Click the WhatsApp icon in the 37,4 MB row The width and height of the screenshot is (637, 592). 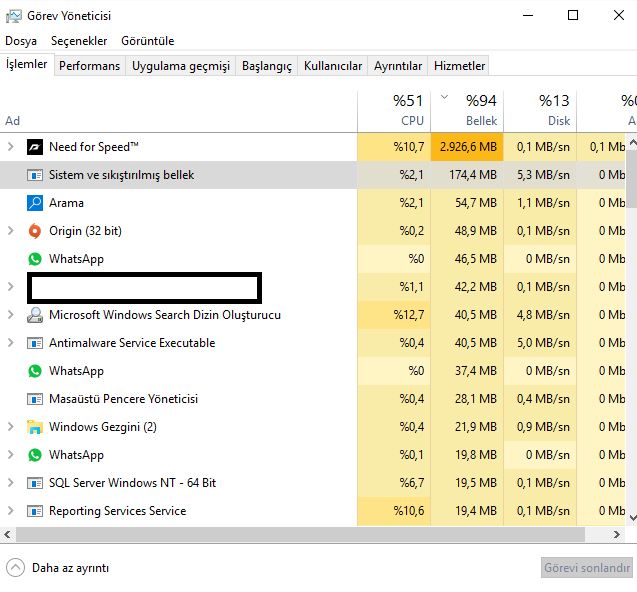pos(35,371)
